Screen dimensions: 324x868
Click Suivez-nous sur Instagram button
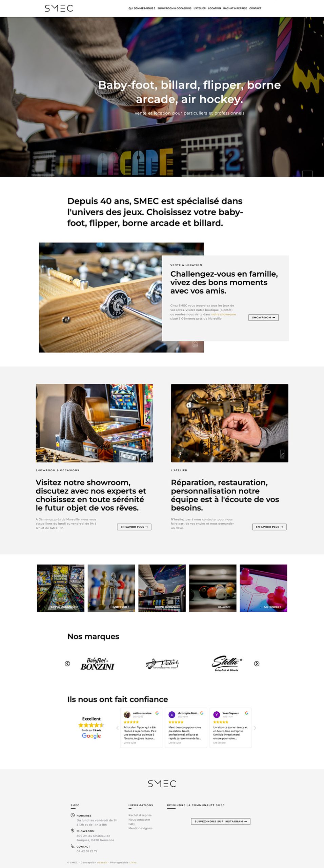point(221,821)
